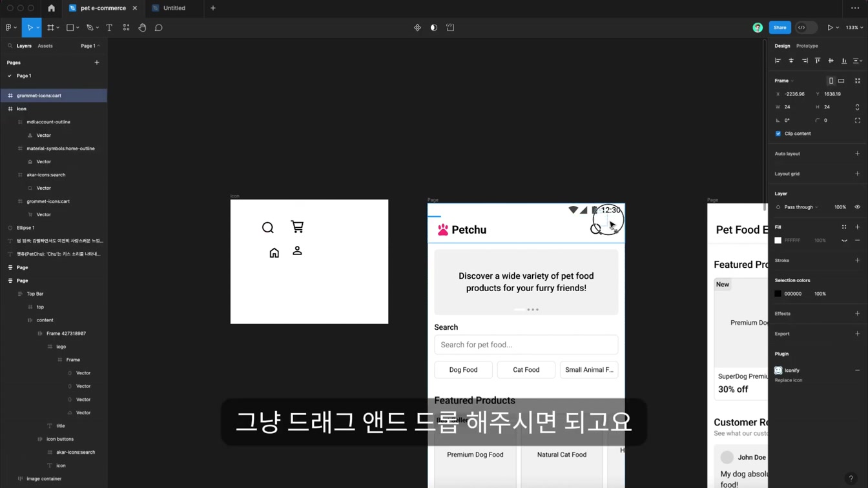
Task: Select the Hand tool
Action: pos(142,28)
